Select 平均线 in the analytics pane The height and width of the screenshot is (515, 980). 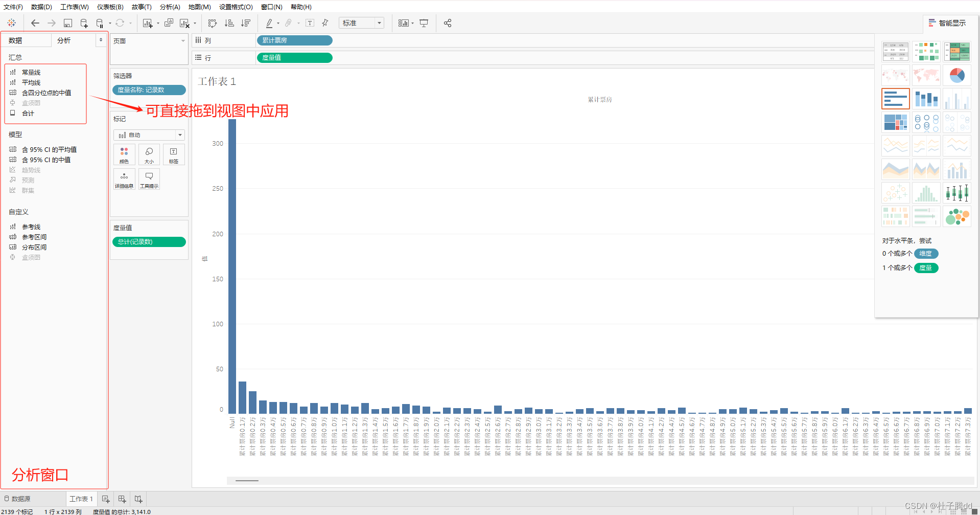[x=31, y=82]
